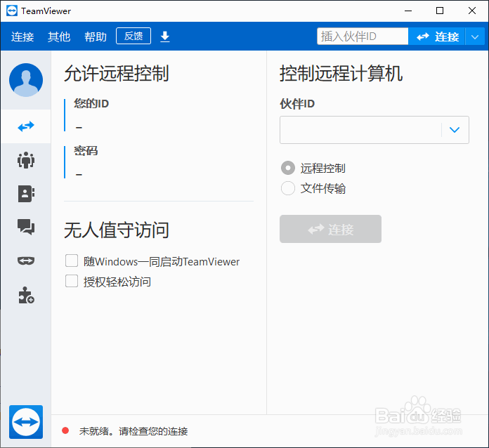
Task: Click the 无人值守访问 heading
Action: point(117,230)
